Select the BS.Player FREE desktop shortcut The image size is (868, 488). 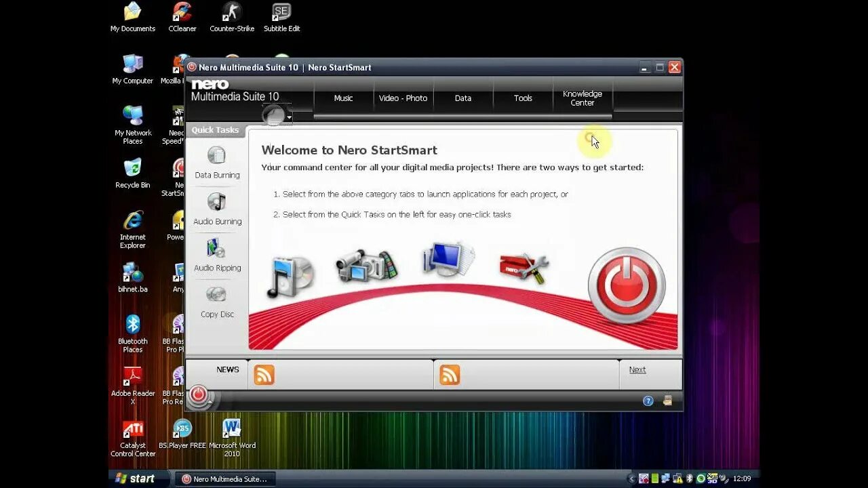(x=182, y=435)
